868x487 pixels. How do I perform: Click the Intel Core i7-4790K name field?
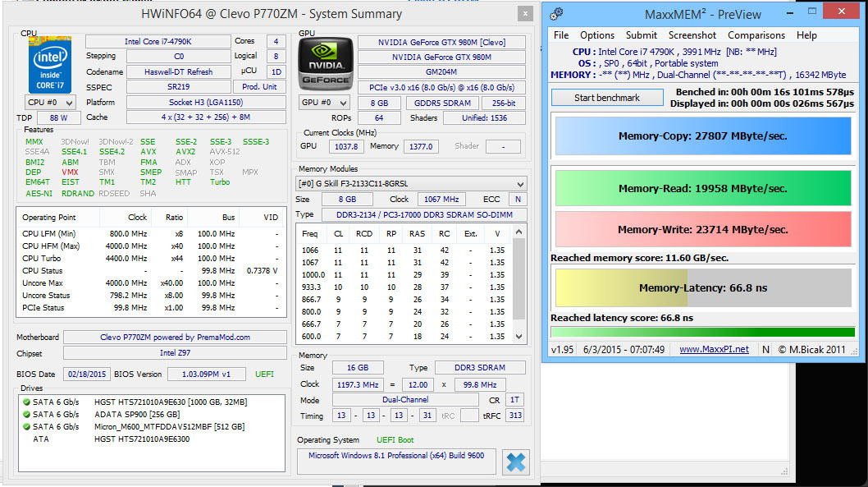tap(158, 42)
